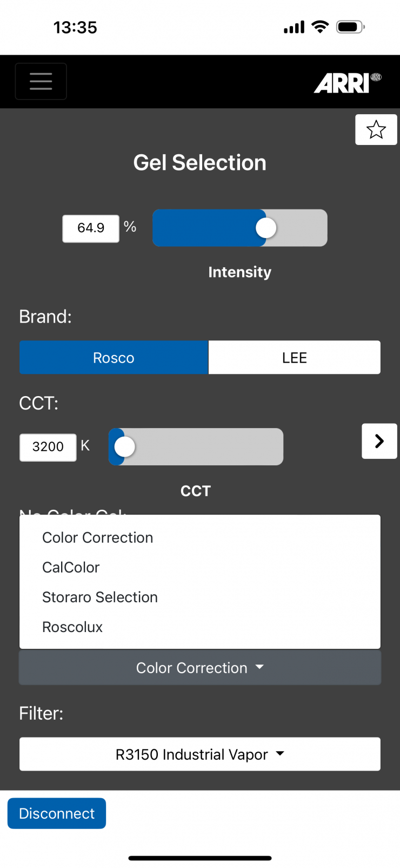
Task: Select Roscolux from the category list
Action: [72, 627]
